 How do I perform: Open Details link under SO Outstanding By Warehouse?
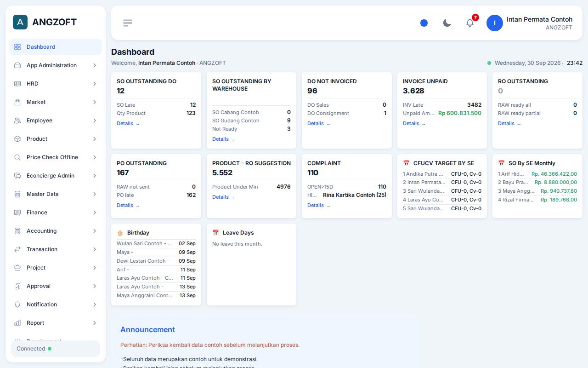tap(223, 139)
